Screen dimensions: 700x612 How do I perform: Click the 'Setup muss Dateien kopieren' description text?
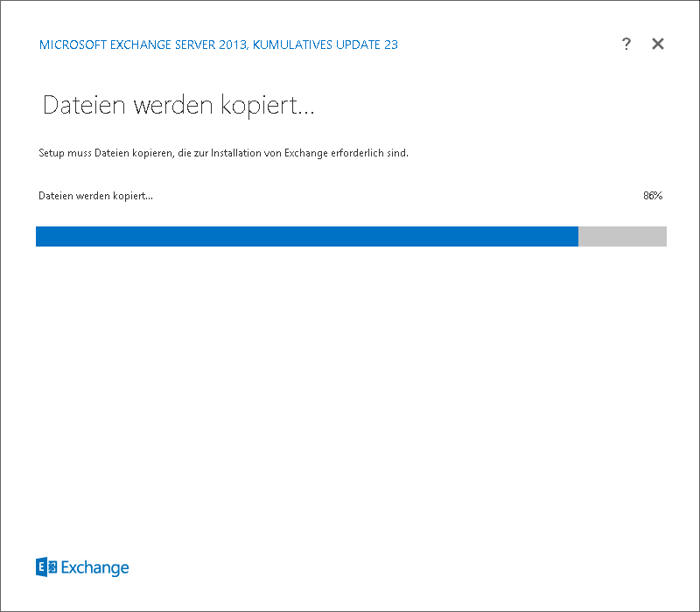223,153
